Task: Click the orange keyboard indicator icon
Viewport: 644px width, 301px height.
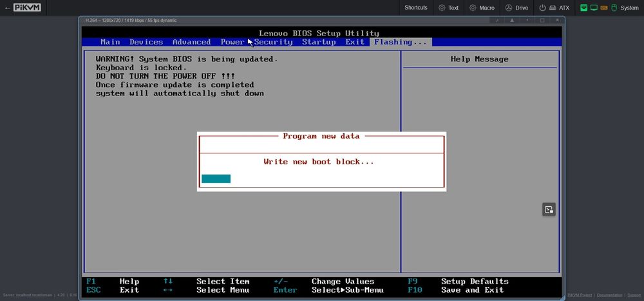Action: tap(604, 7)
